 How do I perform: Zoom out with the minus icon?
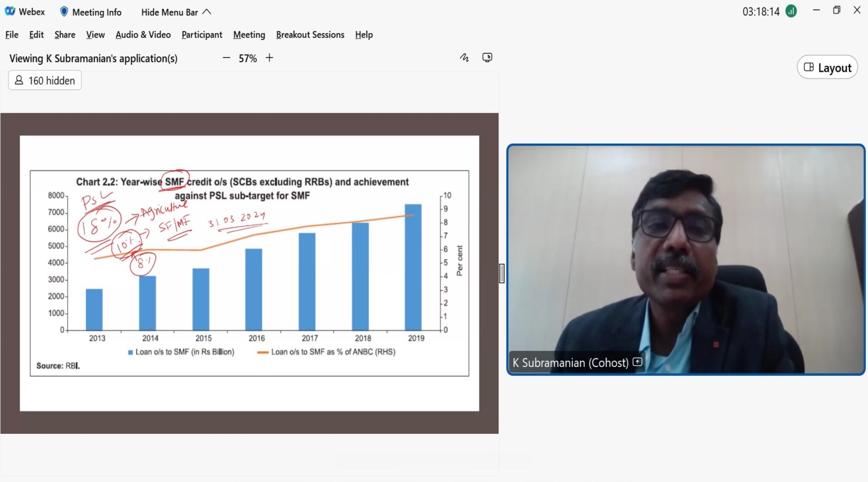click(226, 58)
